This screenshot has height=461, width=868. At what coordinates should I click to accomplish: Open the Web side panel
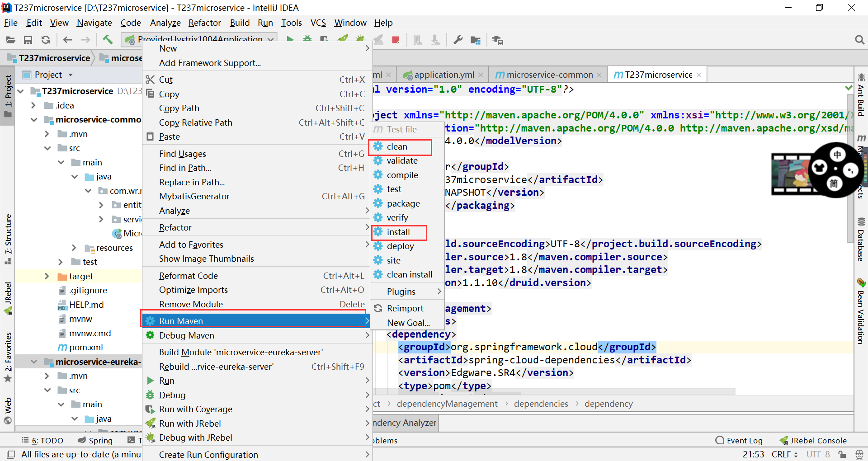[x=8, y=410]
